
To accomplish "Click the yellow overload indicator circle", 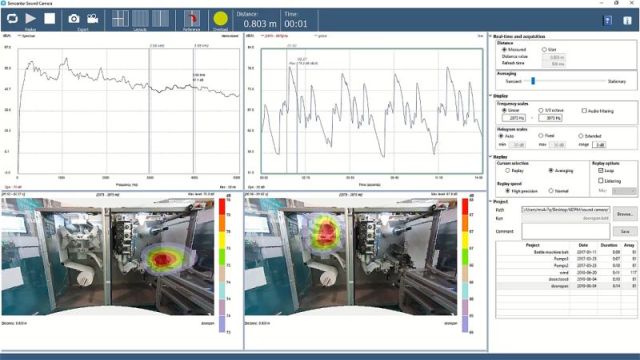I will pyautogui.click(x=220, y=19).
